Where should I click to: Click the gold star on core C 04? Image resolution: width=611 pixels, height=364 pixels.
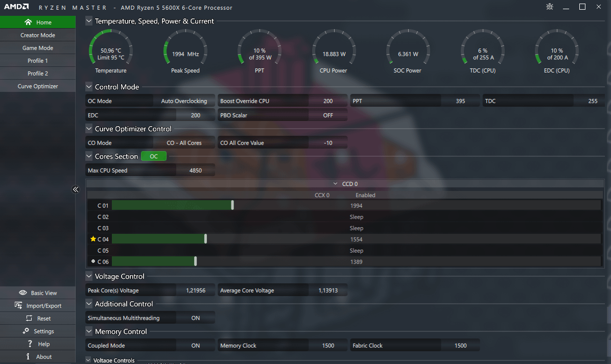tap(93, 239)
